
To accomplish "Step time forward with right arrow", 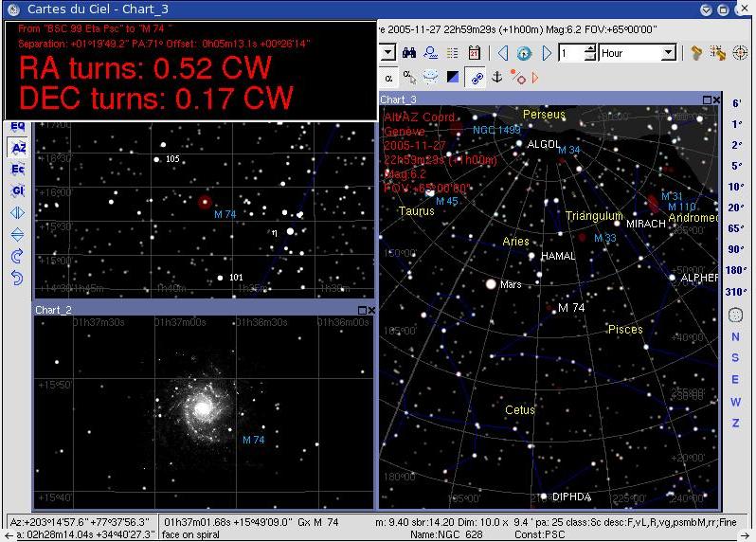I will 547,52.
